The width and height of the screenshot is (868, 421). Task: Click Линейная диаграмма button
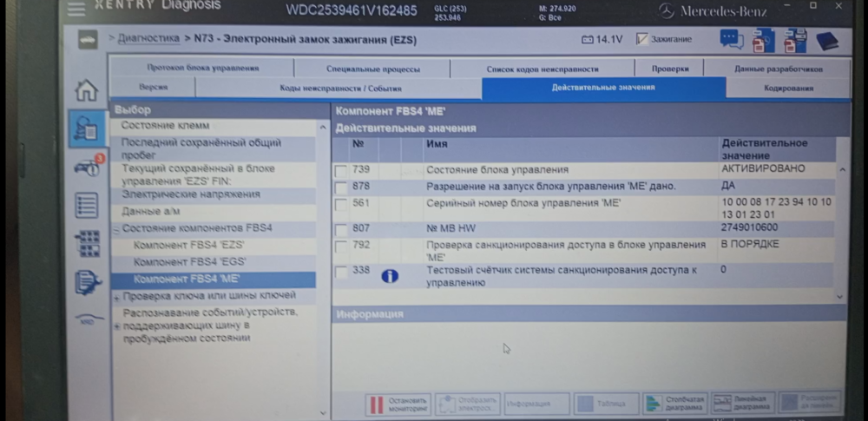pos(743,404)
